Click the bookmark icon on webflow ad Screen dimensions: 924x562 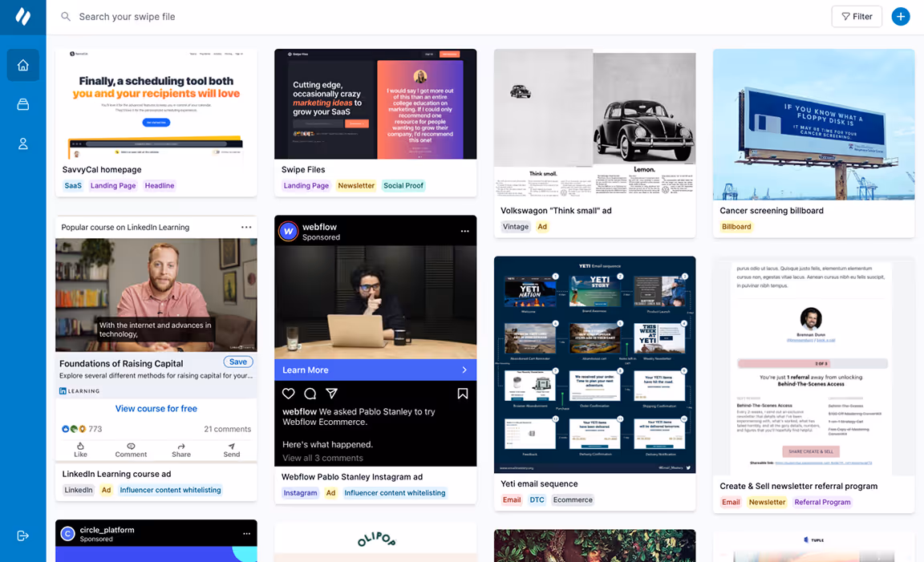(463, 394)
